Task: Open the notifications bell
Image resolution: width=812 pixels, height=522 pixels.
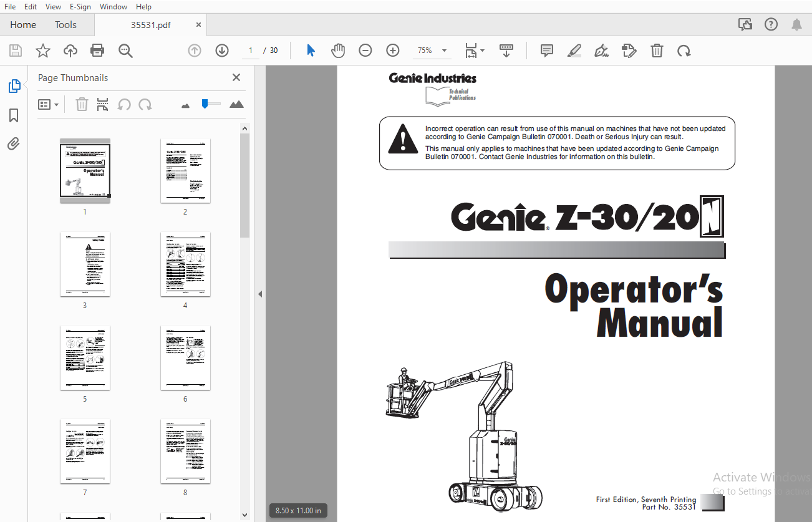Action: (x=796, y=25)
